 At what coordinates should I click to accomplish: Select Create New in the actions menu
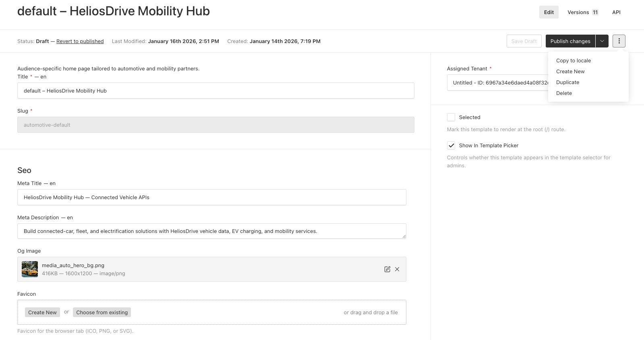[570, 71]
